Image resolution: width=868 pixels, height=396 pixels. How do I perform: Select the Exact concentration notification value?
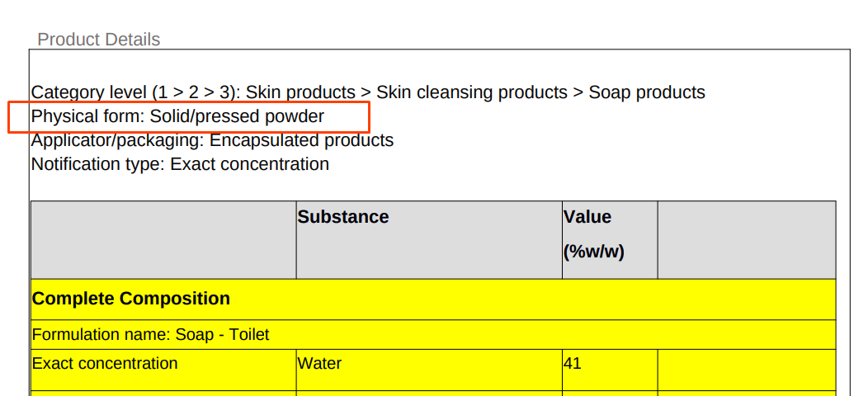(249, 164)
